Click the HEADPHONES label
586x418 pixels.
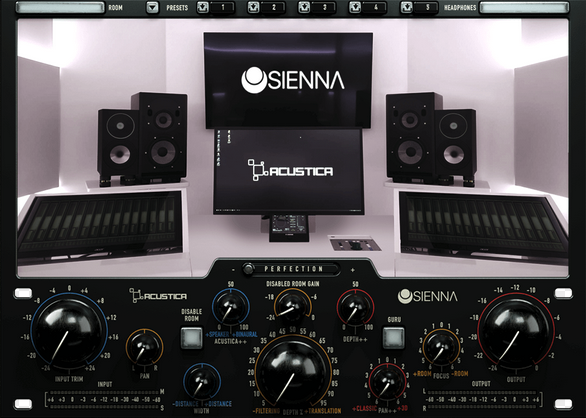coord(460,7)
